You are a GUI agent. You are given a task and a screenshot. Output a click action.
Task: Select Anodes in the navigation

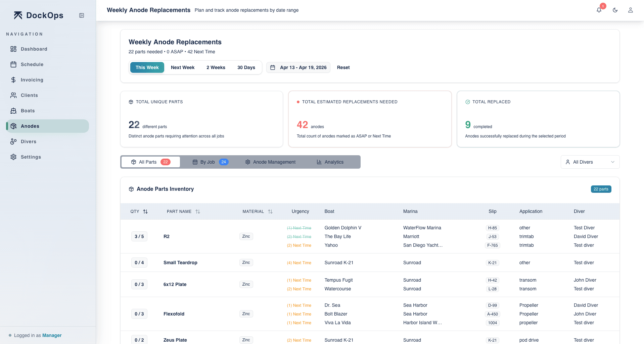coord(47,126)
